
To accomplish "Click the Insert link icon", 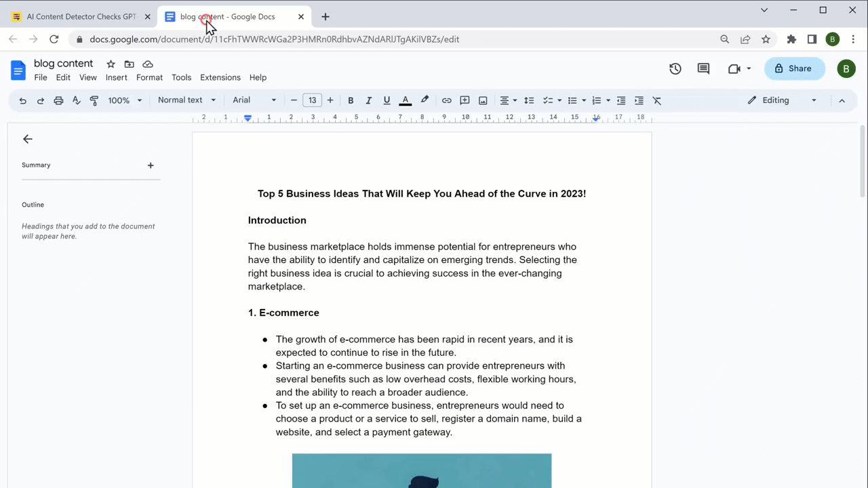I will click(446, 100).
